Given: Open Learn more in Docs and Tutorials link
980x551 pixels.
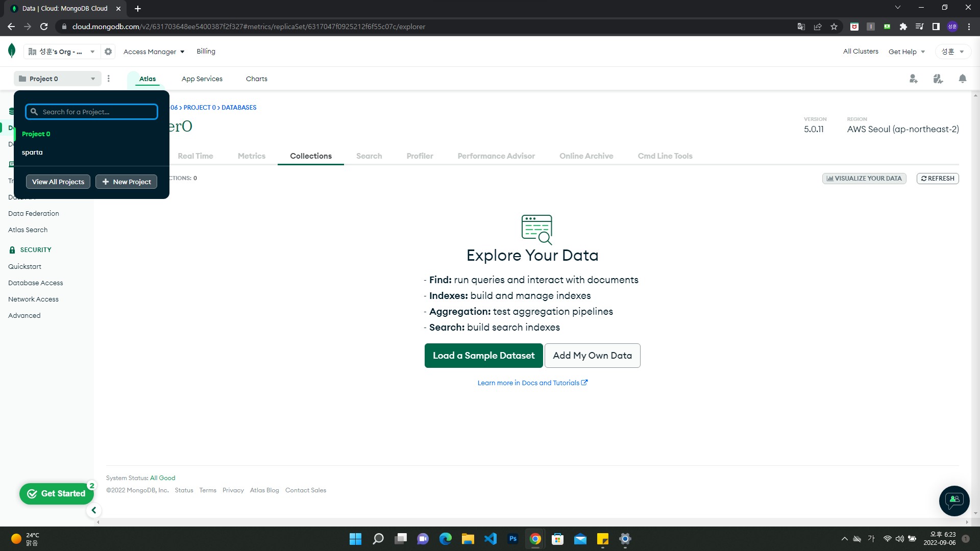Looking at the screenshot, I should [x=532, y=383].
